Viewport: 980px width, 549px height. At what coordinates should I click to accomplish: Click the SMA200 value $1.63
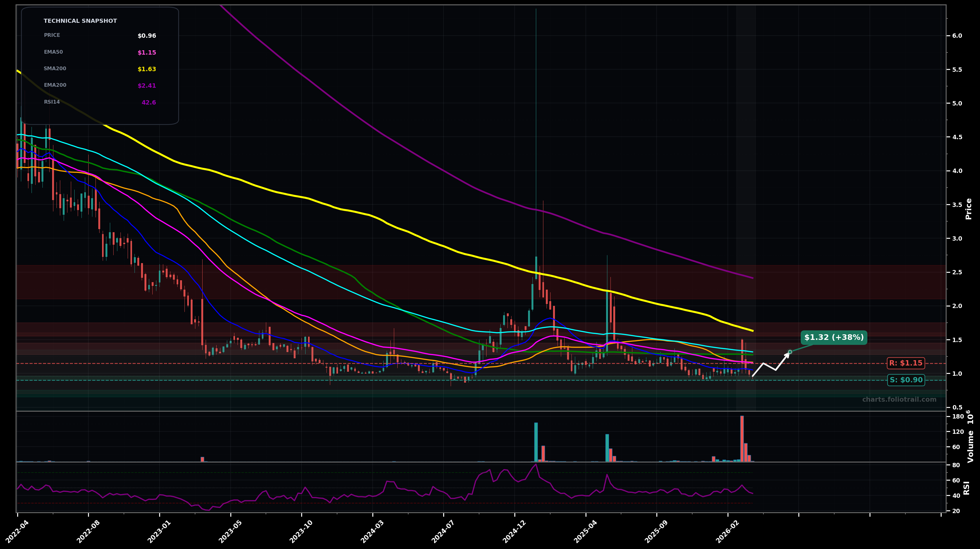click(147, 69)
